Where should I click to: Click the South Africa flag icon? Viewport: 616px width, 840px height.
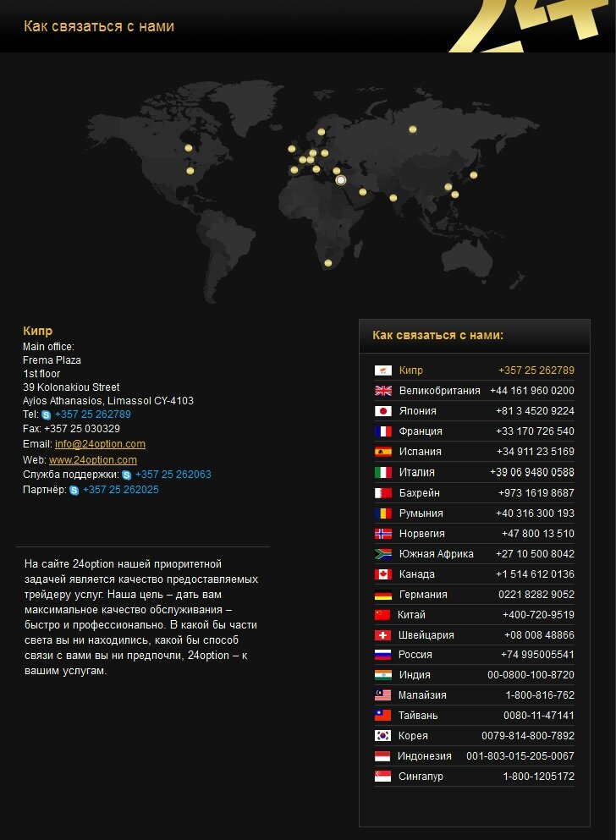click(x=383, y=554)
